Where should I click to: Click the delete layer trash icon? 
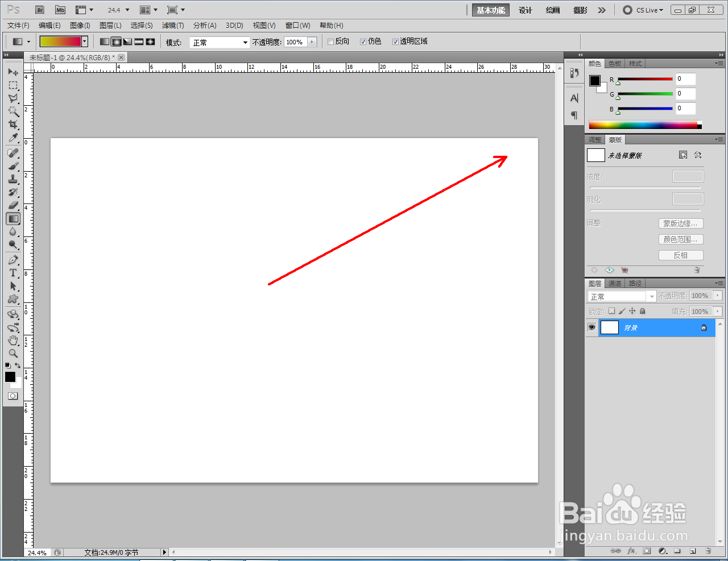tap(708, 551)
